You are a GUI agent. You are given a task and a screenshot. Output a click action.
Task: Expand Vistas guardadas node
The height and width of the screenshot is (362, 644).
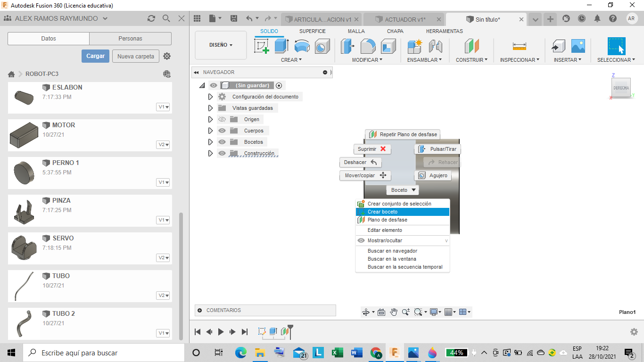click(210, 108)
